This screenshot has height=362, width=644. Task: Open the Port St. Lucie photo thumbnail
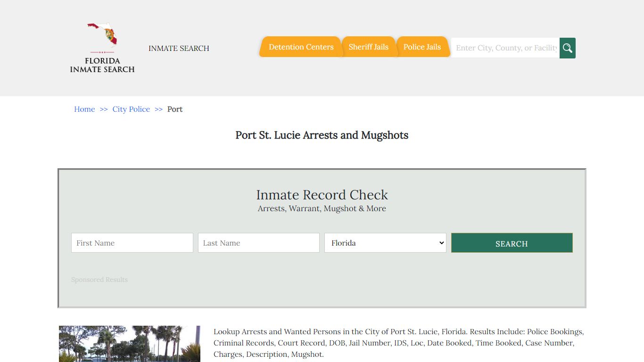click(130, 344)
